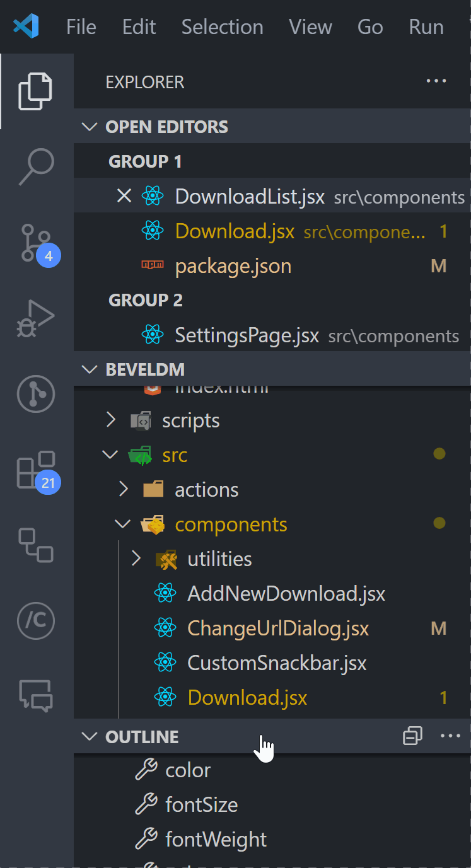
Task: Click the circular git graph icon
Action: [x=36, y=394]
